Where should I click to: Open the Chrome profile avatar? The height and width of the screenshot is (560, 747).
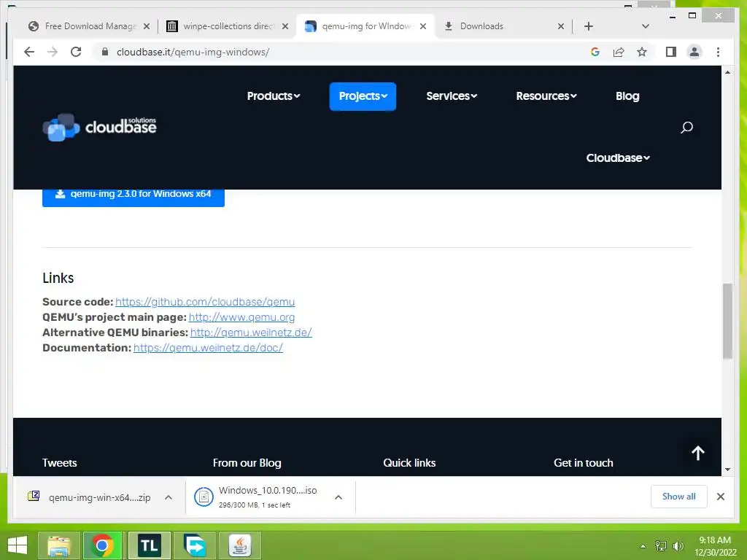tap(694, 52)
